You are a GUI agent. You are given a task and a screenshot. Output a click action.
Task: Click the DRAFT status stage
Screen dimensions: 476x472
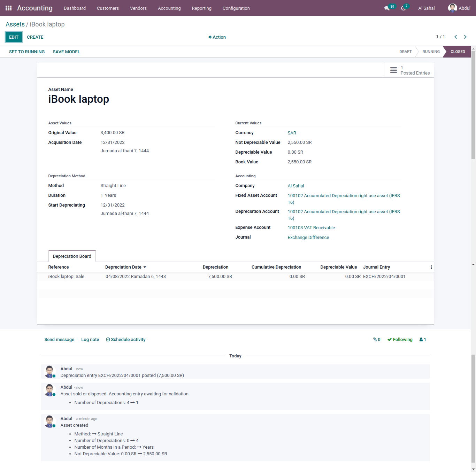pos(406,52)
